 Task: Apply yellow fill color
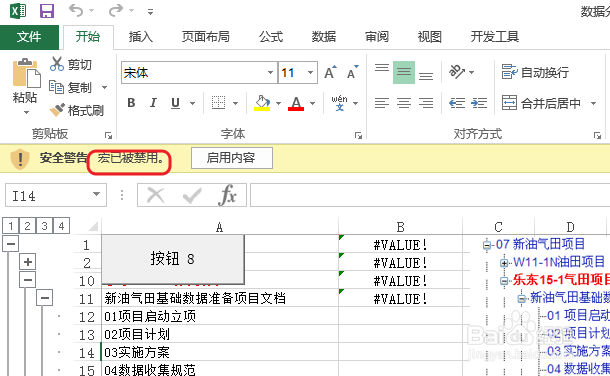pos(262,103)
